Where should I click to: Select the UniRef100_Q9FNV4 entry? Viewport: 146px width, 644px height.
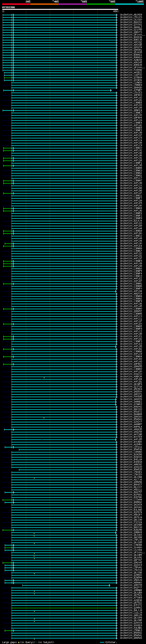(131, 118)
